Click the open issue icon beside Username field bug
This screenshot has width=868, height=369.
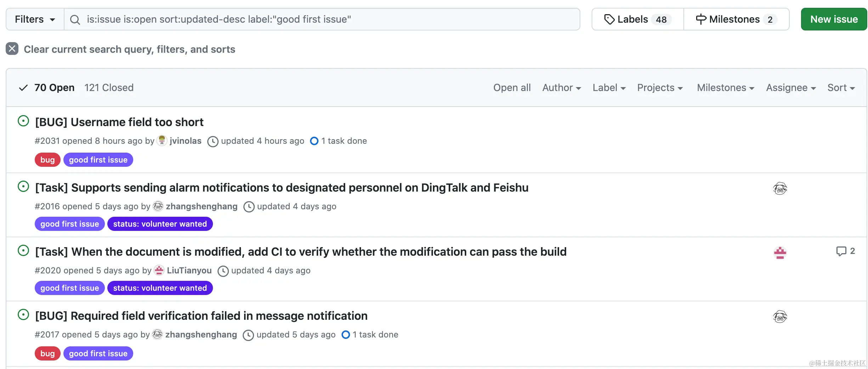pyautogui.click(x=23, y=121)
